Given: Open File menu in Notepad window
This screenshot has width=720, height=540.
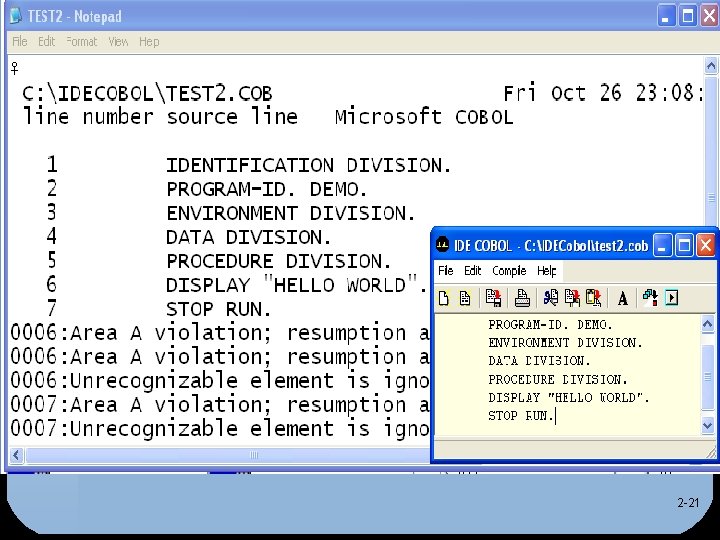Looking at the screenshot, I should (19, 42).
